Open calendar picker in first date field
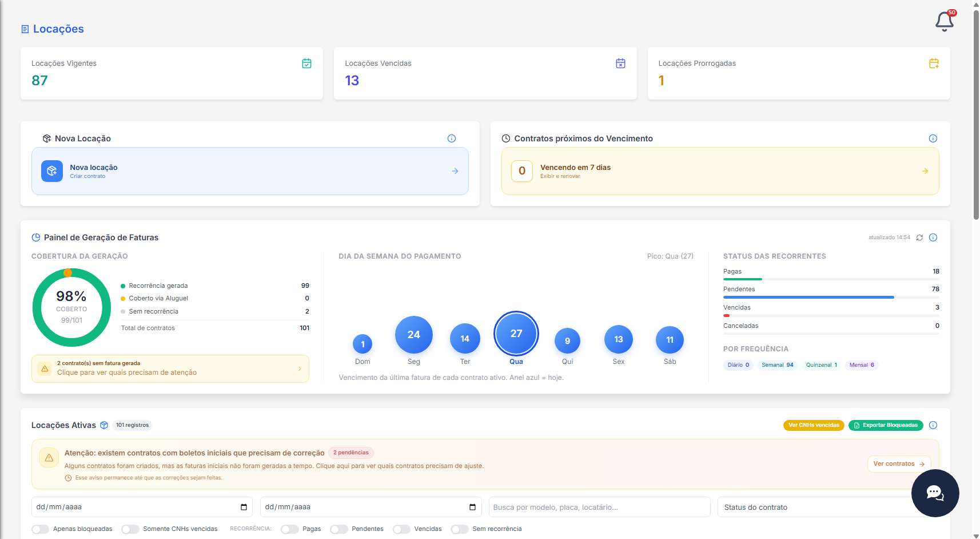 [x=244, y=507]
